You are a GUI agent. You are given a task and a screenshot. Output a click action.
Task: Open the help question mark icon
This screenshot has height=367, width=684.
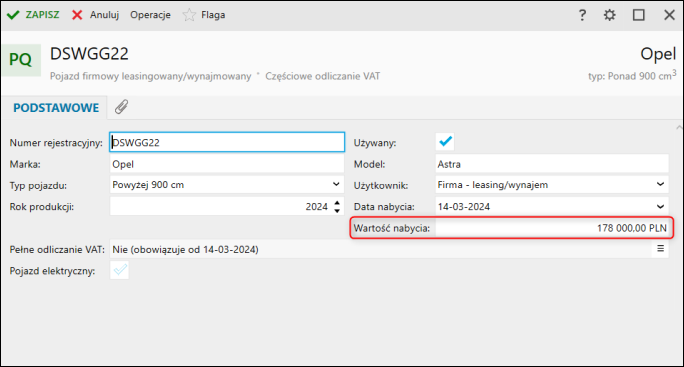(x=582, y=15)
